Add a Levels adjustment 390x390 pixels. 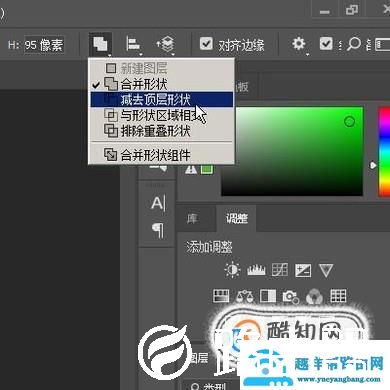pyautogui.click(x=256, y=270)
